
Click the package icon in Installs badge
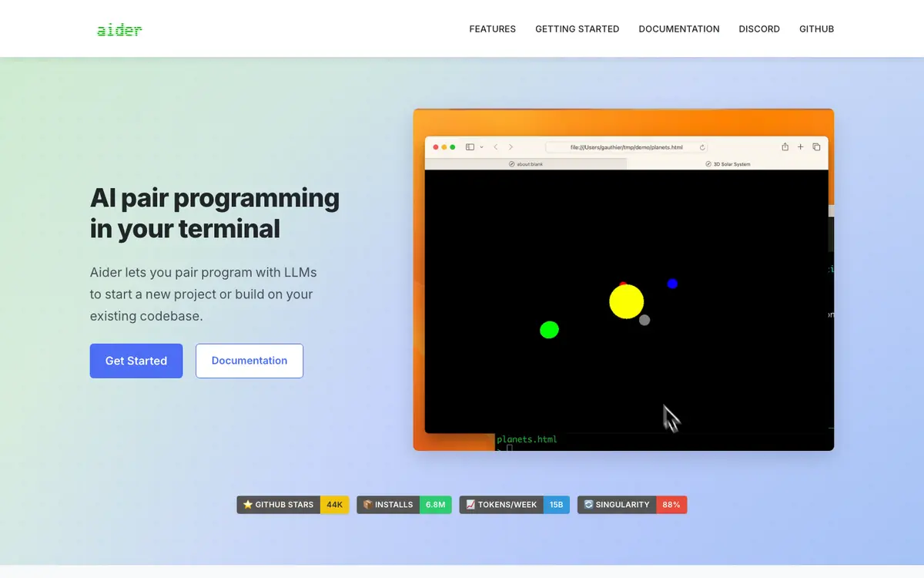368,505
